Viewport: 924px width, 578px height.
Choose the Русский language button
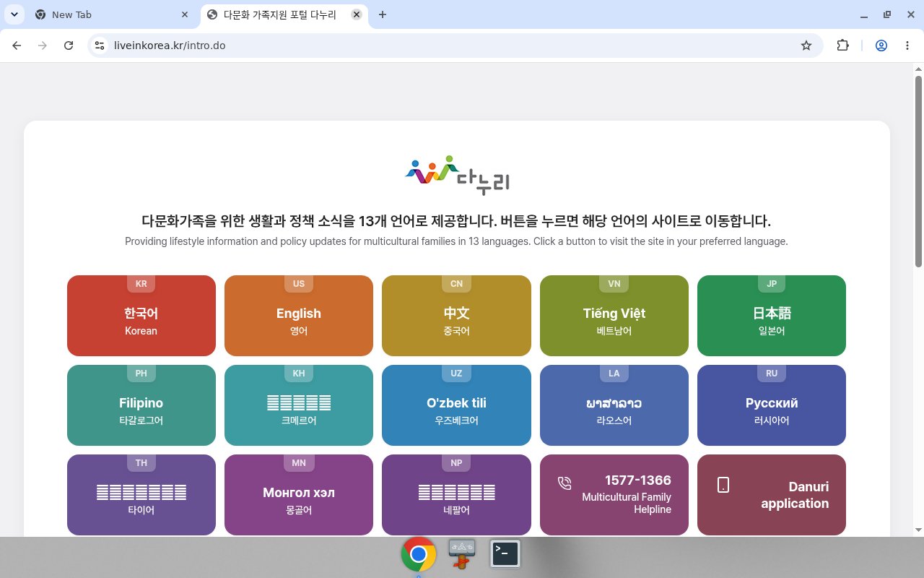click(x=772, y=405)
